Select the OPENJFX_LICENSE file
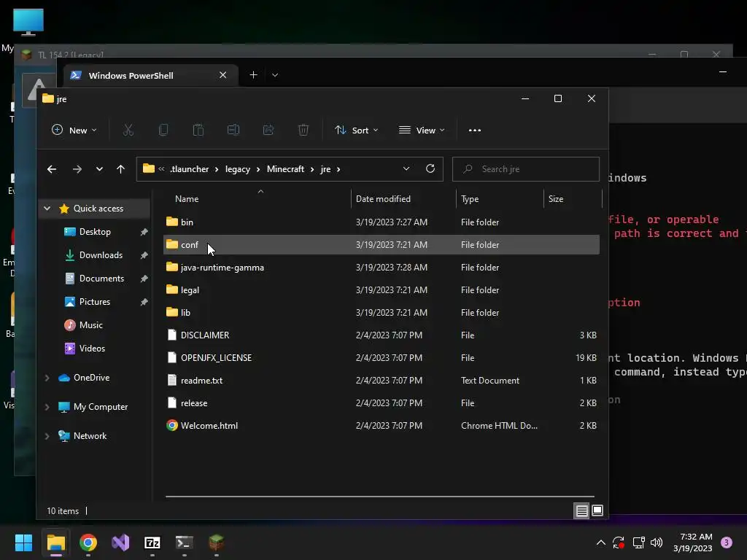This screenshot has width=747, height=560. tap(381, 357)
